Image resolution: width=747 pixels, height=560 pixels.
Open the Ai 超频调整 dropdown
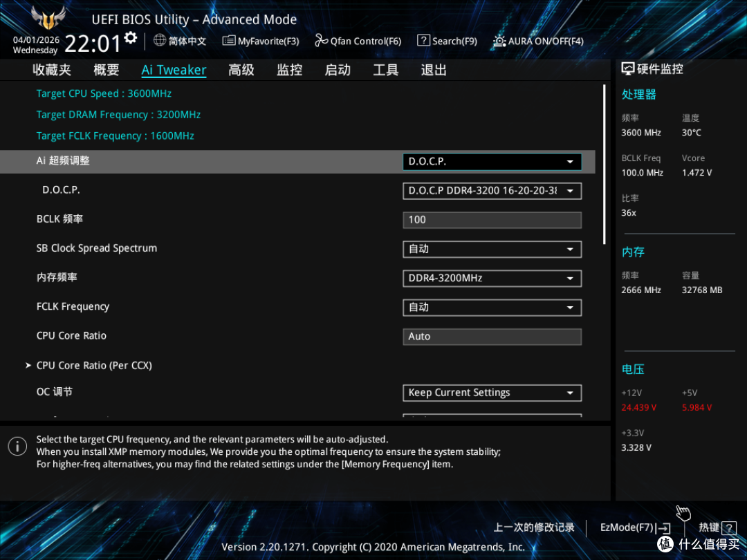(492, 162)
